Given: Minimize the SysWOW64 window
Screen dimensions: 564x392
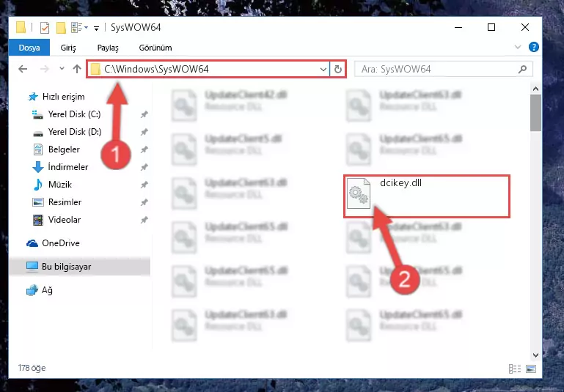Looking at the screenshot, I should 458,27.
